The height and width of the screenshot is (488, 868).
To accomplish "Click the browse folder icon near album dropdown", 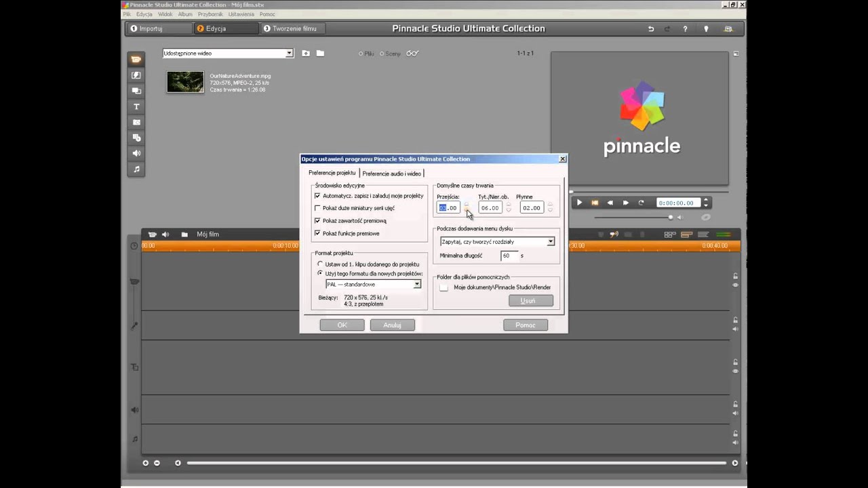I will (x=320, y=53).
